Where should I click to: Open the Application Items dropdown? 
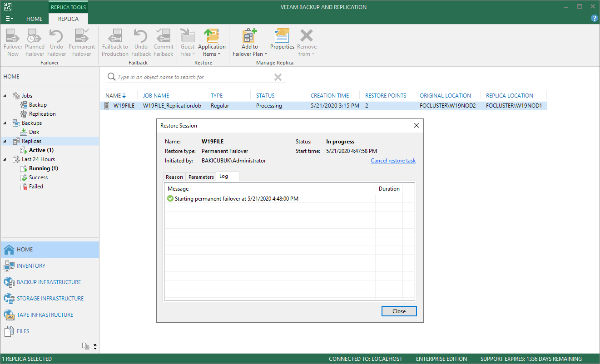[x=212, y=43]
